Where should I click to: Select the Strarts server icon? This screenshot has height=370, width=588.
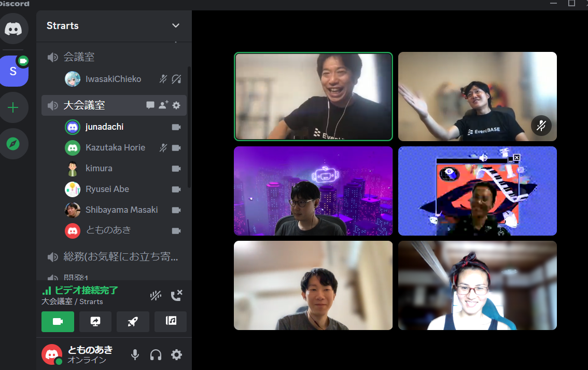point(13,71)
